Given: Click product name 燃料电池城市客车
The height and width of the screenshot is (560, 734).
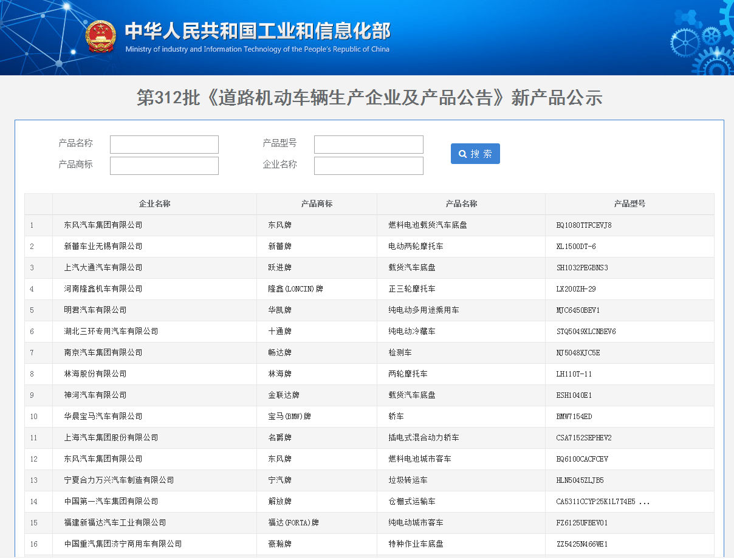Looking at the screenshot, I should [420, 459].
